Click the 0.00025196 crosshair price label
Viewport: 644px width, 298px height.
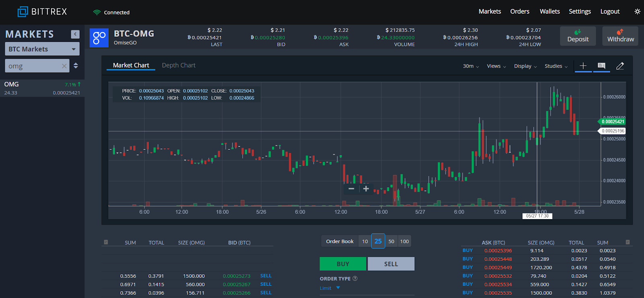point(612,131)
